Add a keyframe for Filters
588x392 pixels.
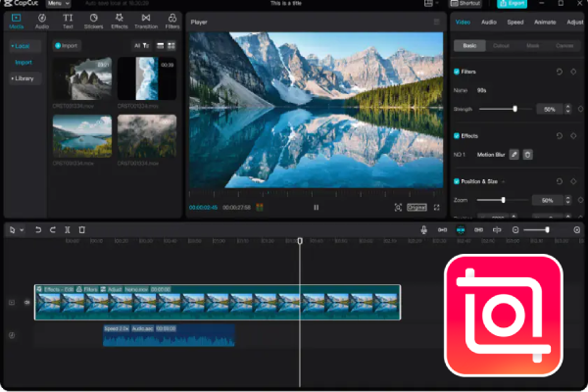[573, 72]
